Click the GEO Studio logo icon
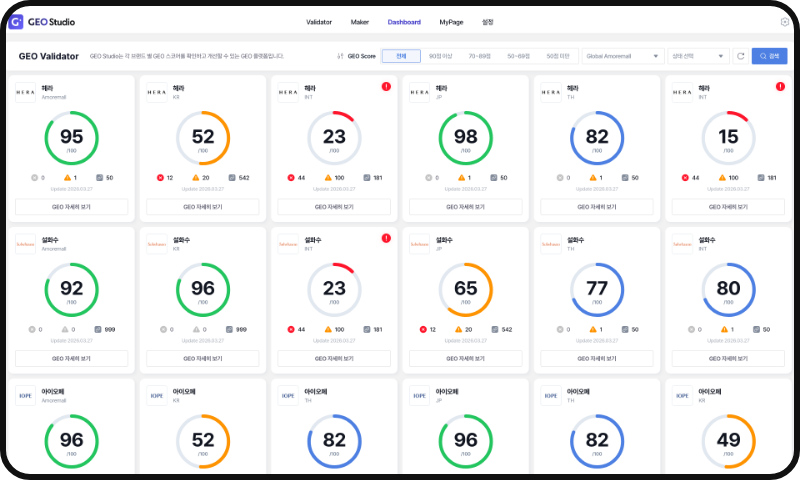 point(16,22)
